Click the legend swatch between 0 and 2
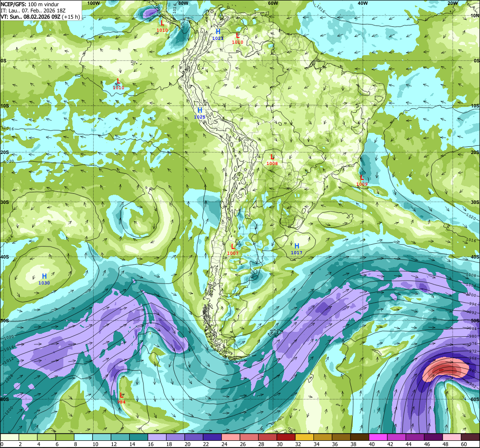The width and height of the screenshot is (480, 448). pos(10,437)
